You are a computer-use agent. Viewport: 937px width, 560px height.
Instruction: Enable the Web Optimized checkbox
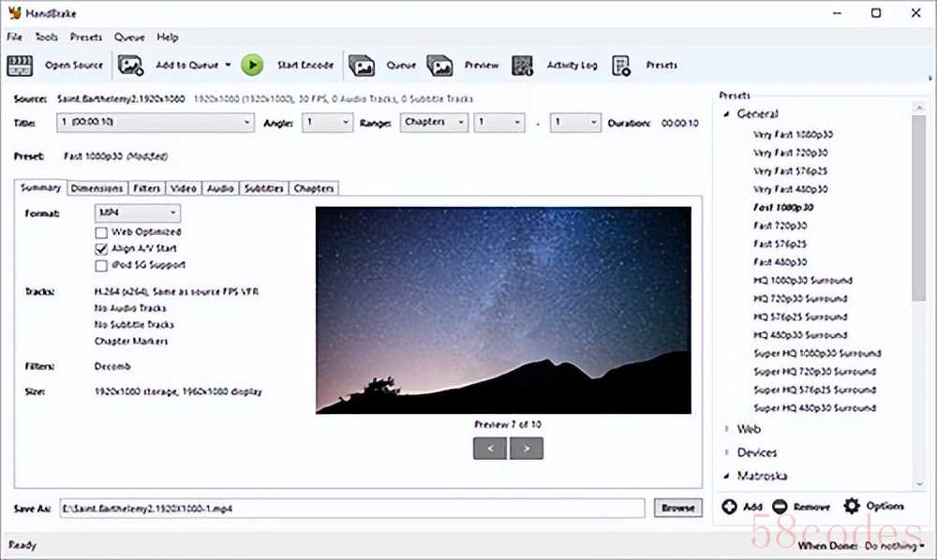click(x=101, y=232)
